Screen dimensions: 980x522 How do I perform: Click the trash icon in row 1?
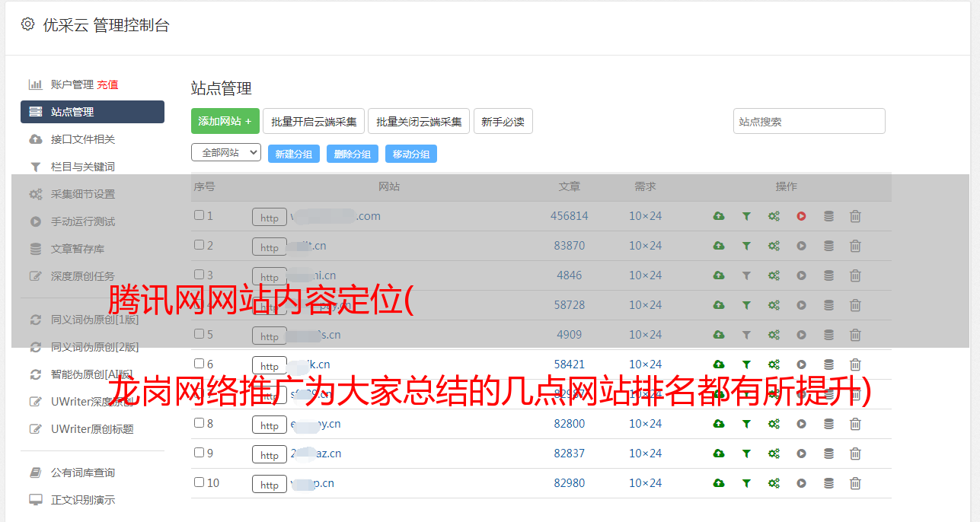point(855,216)
